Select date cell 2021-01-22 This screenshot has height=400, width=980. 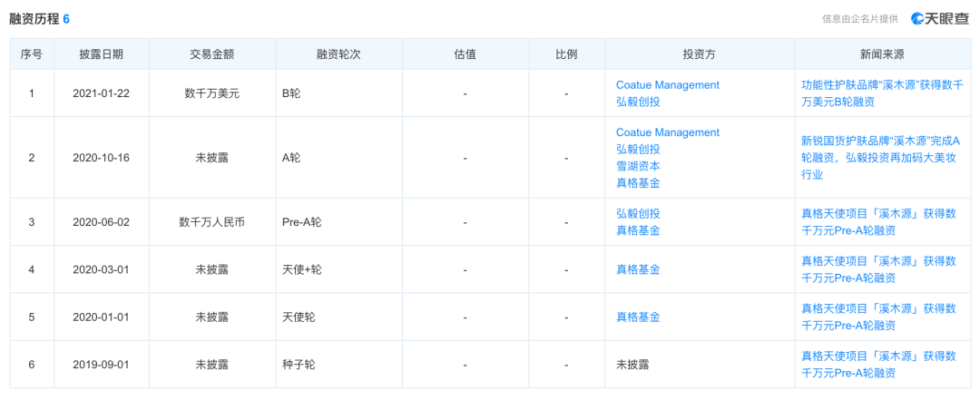102,93
